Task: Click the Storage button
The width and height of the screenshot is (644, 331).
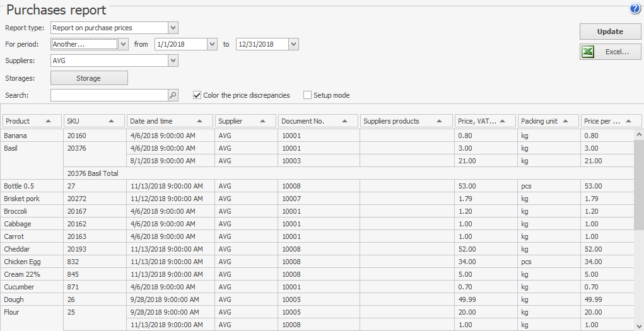Action: [x=89, y=78]
